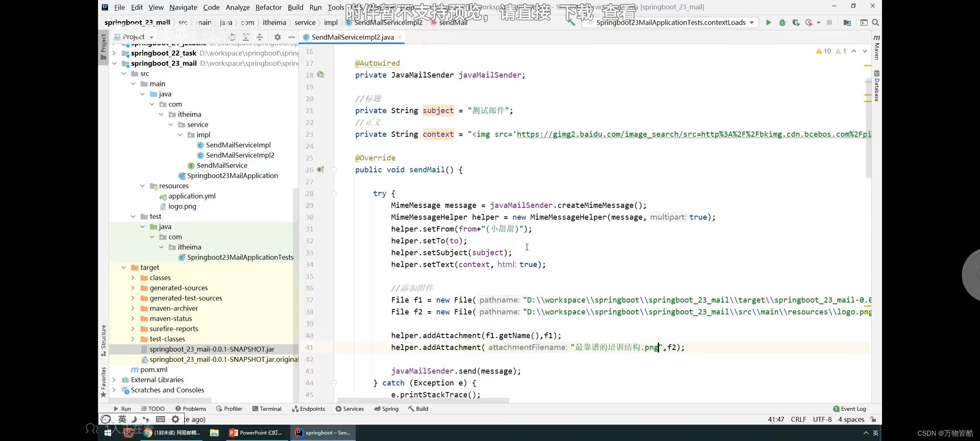This screenshot has width=980, height=441.
Task: Collapse the src folder
Action: pos(124,73)
